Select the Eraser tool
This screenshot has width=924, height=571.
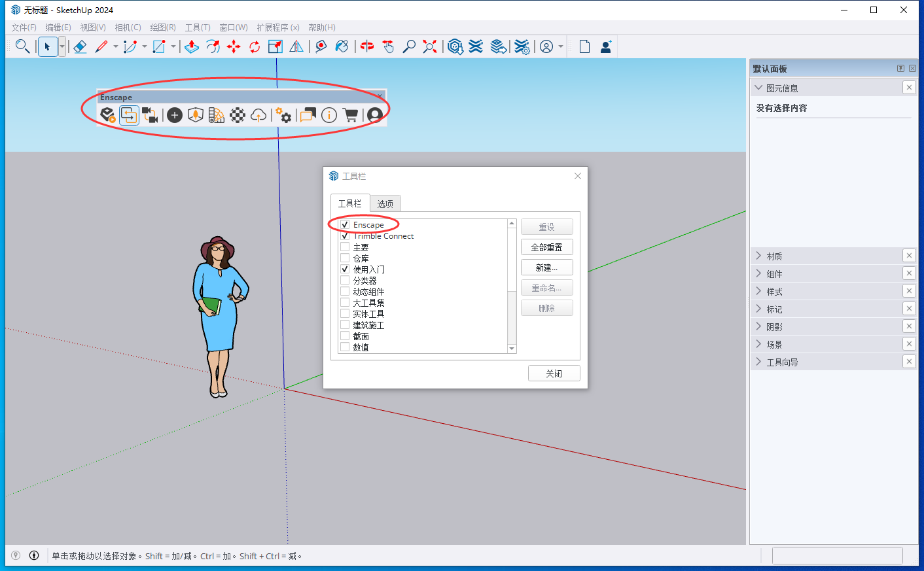point(80,46)
